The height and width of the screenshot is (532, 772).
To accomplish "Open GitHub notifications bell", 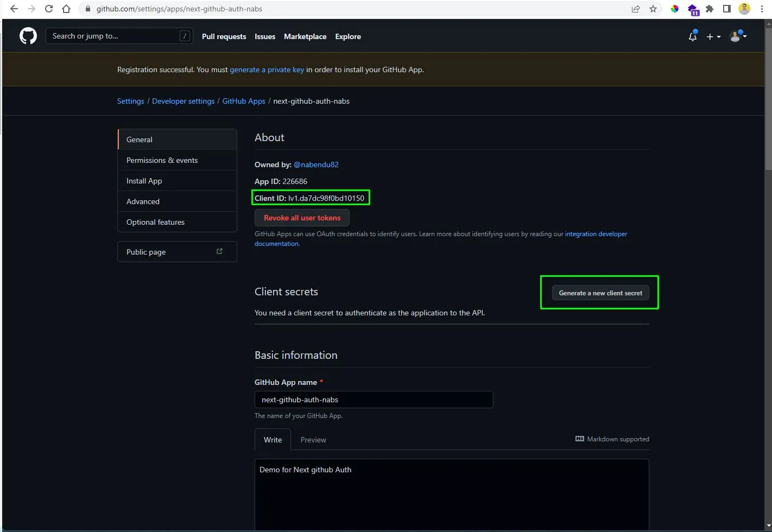I will tap(693, 36).
